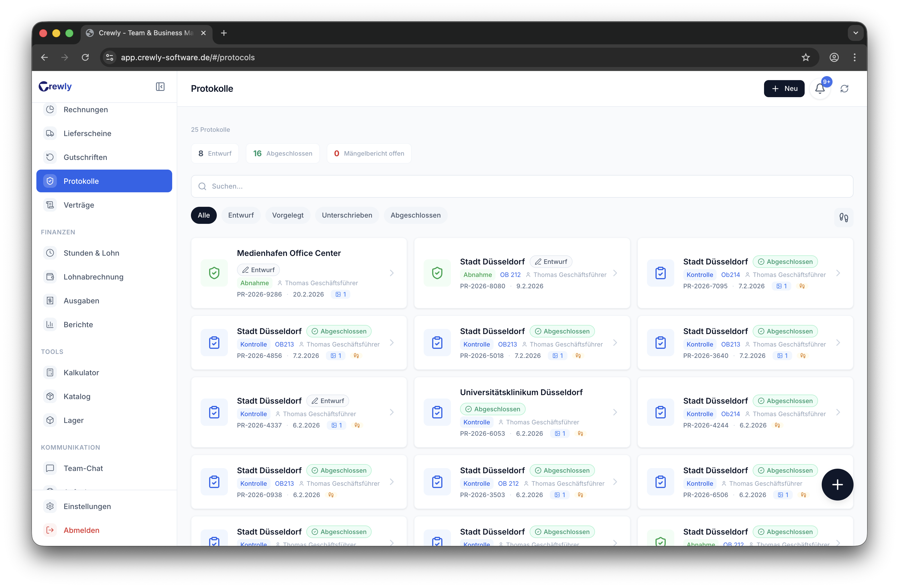Expand PR-2026-9286 protocol via chevron
899x588 pixels.
(392, 273)
